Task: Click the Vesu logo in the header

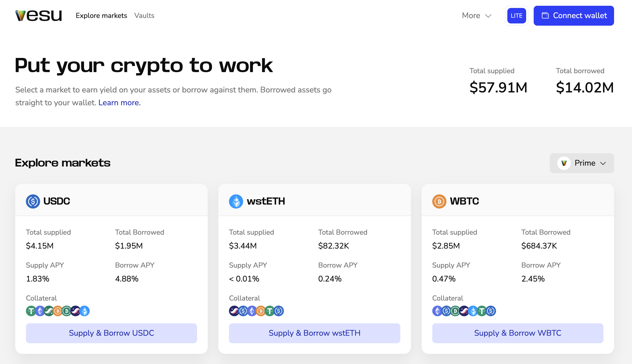Action: coord(38,15)
